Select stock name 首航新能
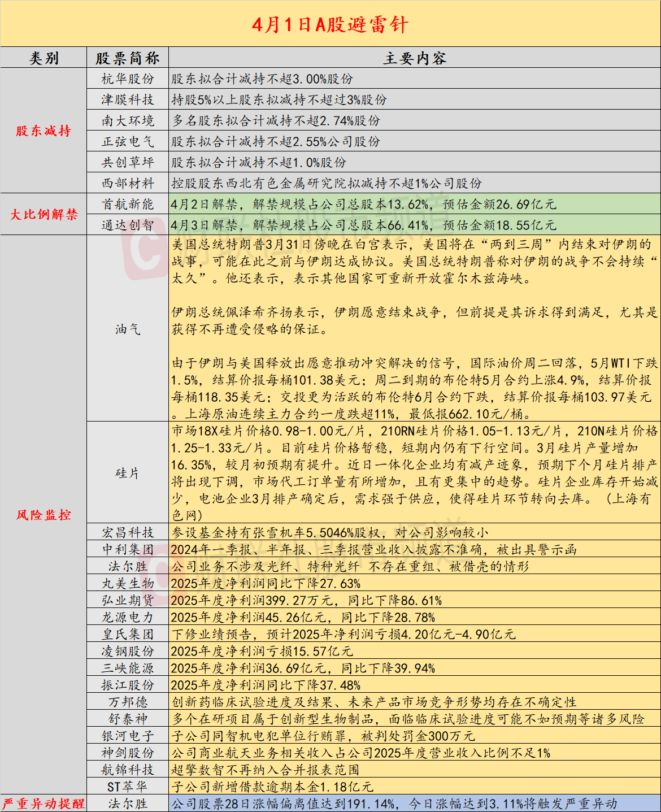The image size is (661, 812). point(128,204)
